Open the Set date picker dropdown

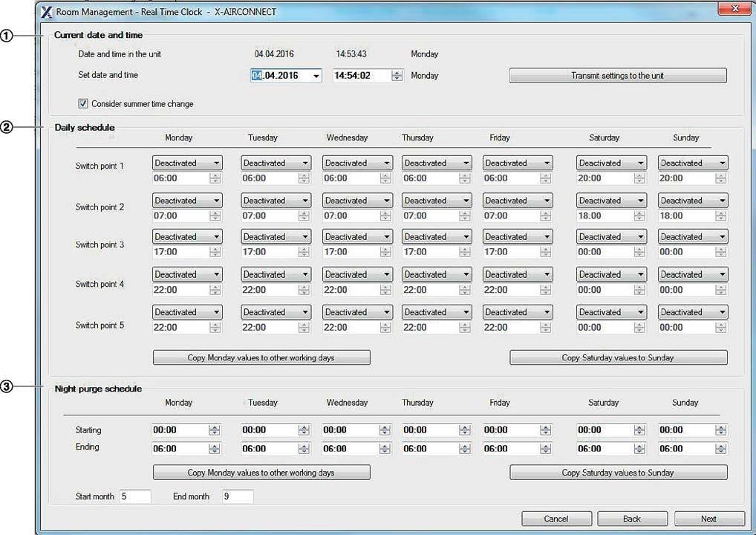(x=316, y=76)
